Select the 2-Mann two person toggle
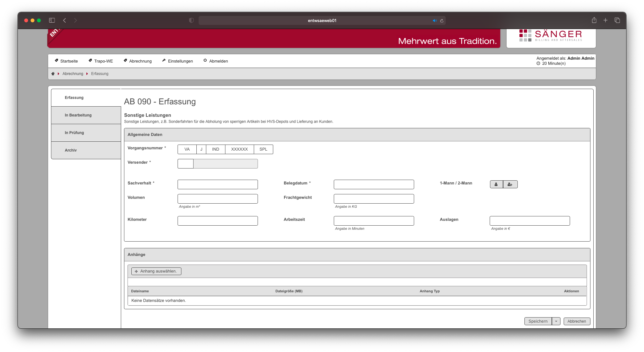The width and height of the screenshot is (644, 352). [x=510, y=184]
